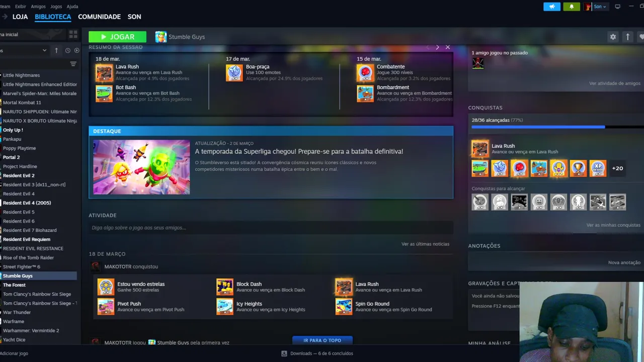644x362 pixels.
Task: Click Icy Heights achievement icon
Action: pyautogui.click(x=225, y=306)
